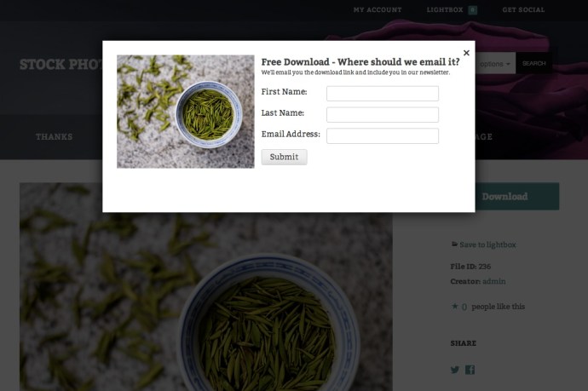Click the Save to lightbox folder icon
Viewport: 588px width, 391px height.
coord(454,244)
